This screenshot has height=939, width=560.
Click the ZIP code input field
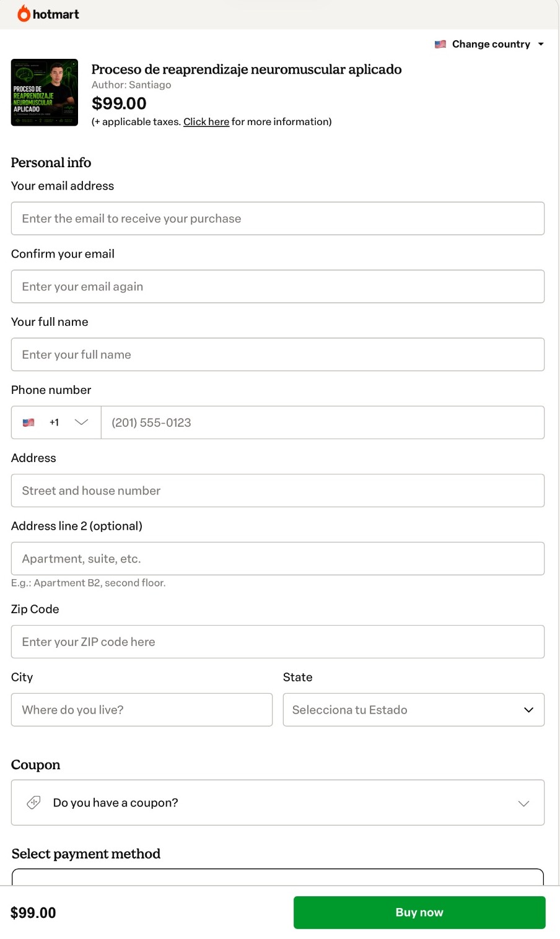pos(278,642)
